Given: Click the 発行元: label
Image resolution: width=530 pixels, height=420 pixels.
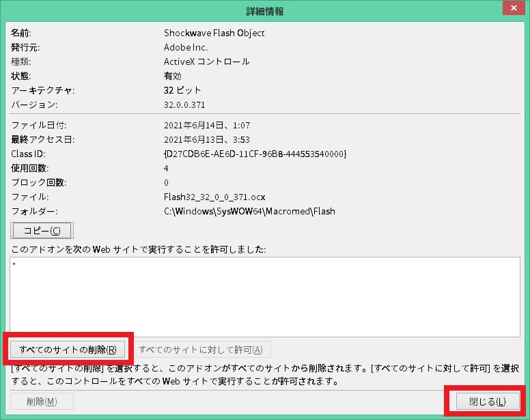Looking at the screenshot, I should coord(25,47).
